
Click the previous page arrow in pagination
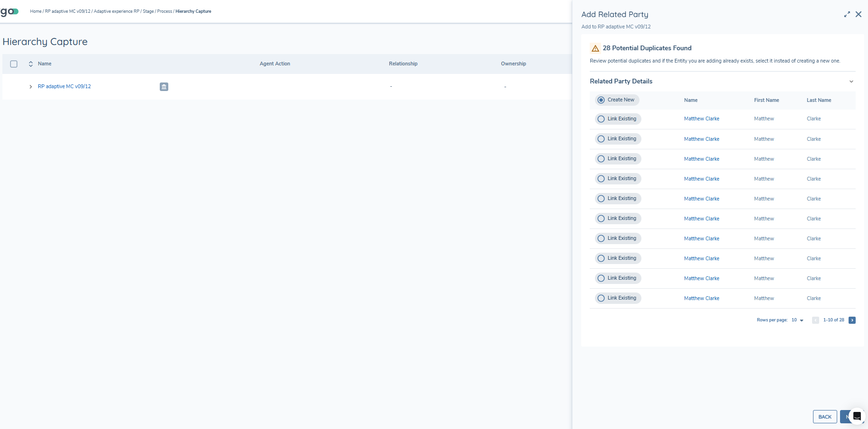click(x=815, y=320)
